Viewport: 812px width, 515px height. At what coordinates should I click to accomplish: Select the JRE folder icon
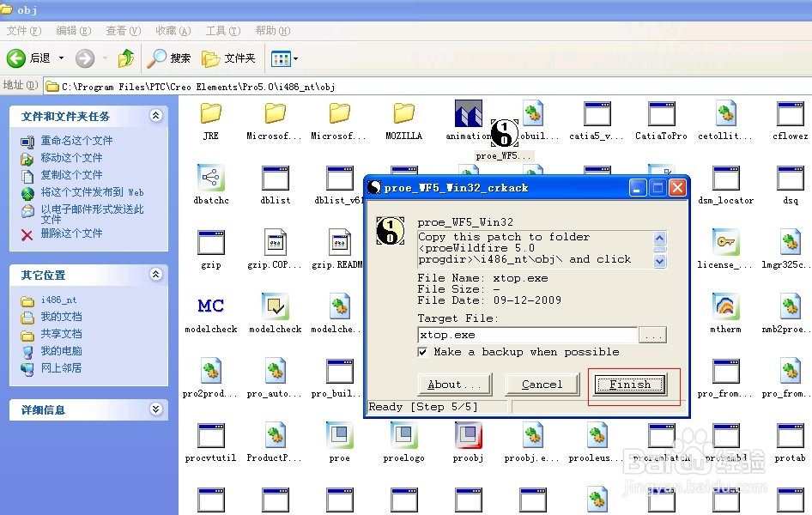211,114
